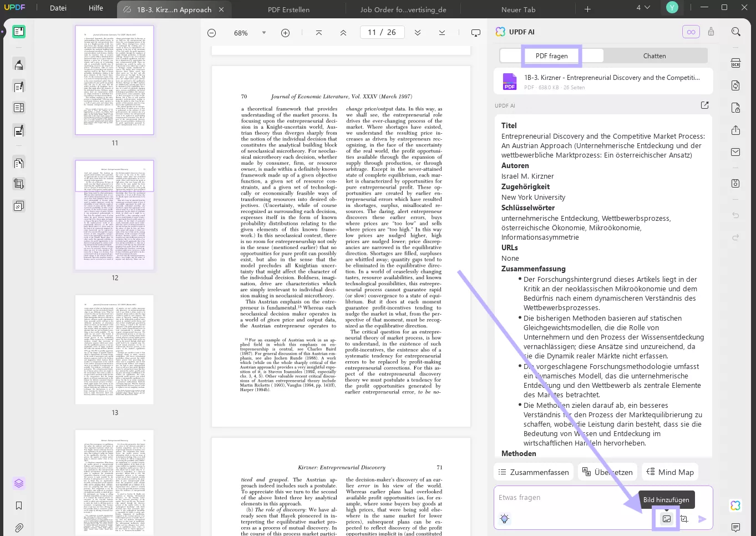Switch to the PDF fragen mode
756x536 pixels.
coord(551,56)
